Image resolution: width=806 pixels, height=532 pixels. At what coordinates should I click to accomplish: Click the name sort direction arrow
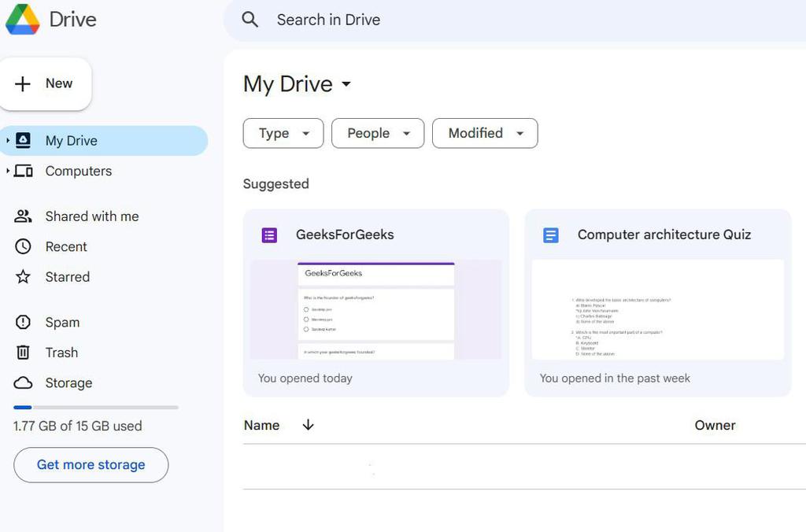click(x=308, y=425)
